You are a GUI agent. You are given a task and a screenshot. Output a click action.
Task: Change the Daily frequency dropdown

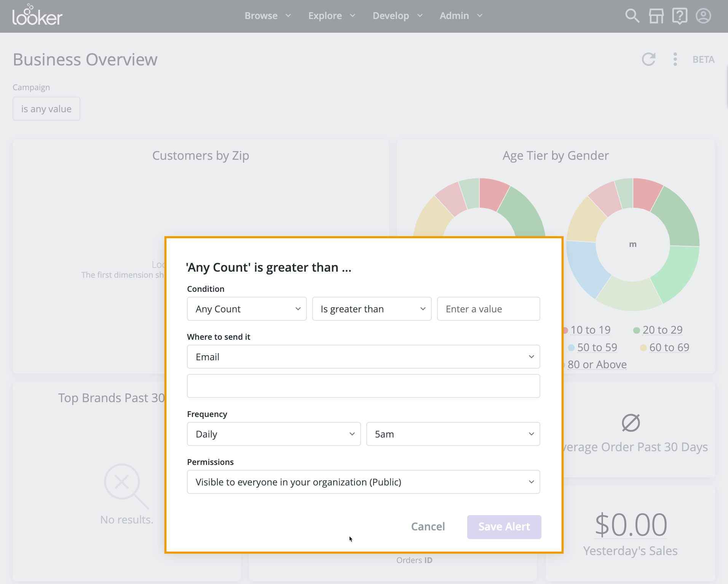274,434
